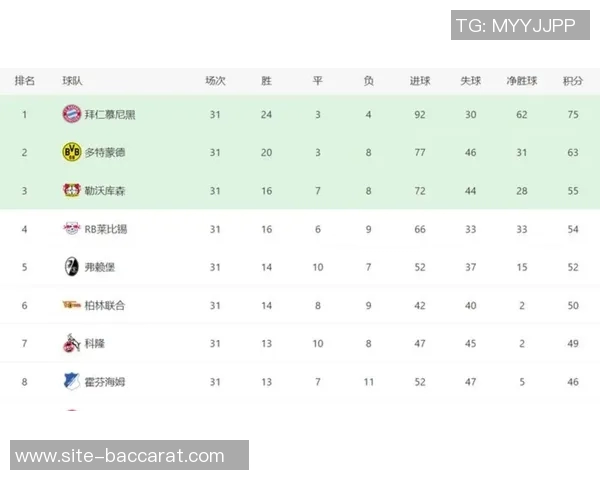This screenshot has width=600, height=480.
Task: Click the Hoffenheim club logo
Action: pos(71,381)
